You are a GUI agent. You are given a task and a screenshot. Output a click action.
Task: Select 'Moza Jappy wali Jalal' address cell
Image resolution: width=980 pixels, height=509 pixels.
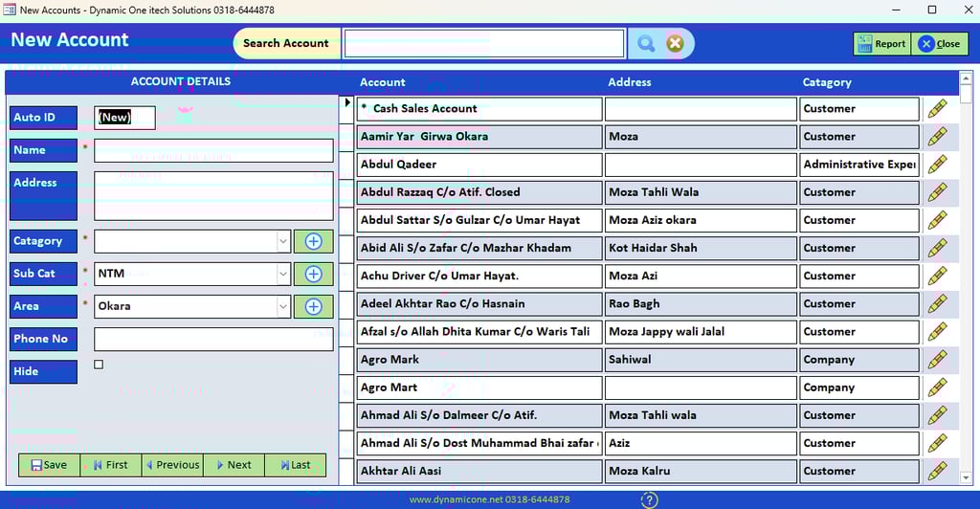pyautogui.click(x=701, y=332)
